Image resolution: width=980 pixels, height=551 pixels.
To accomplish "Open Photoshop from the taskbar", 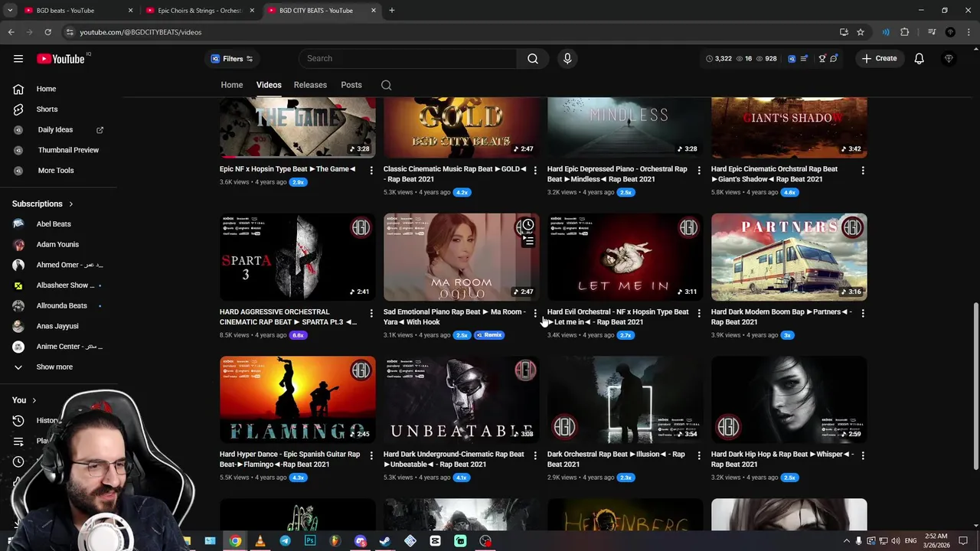I will [x=310, y=541].
